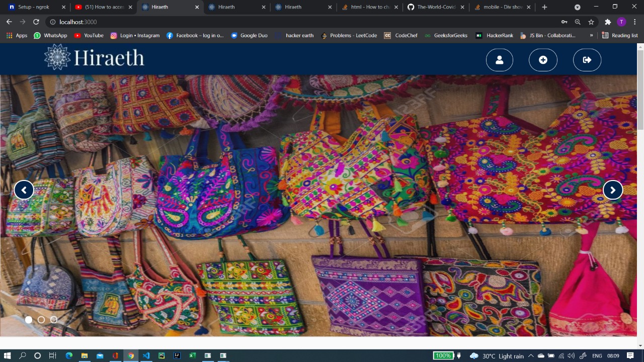Bookmark this page with the star icon
The image size is (644, 362).
[x=591, y=22]
